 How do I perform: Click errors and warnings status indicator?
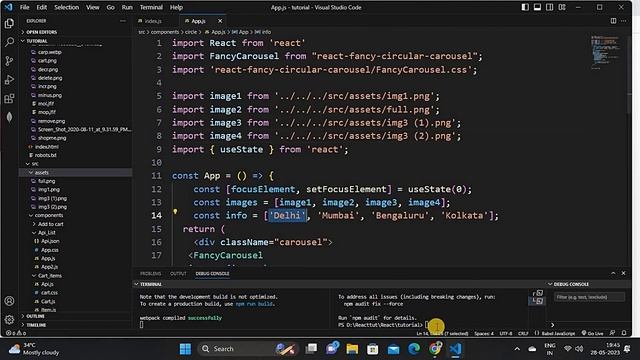coord(16,333)
